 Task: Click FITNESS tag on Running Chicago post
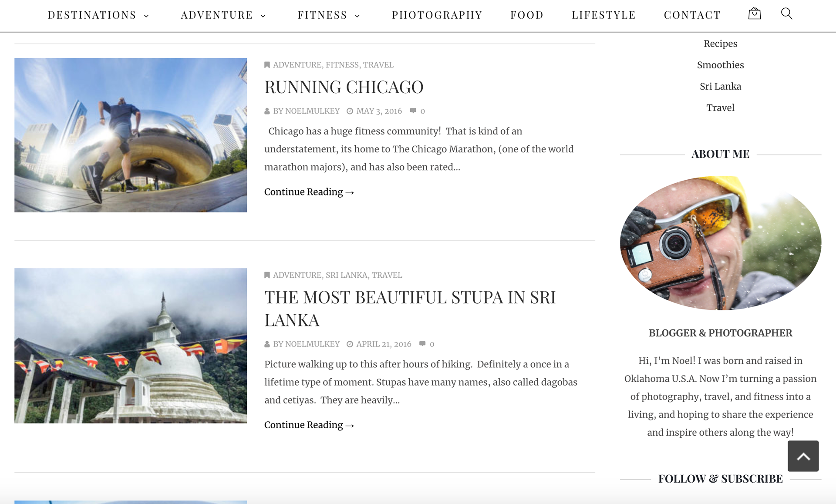pyautogui.click(x=342, y=65)
